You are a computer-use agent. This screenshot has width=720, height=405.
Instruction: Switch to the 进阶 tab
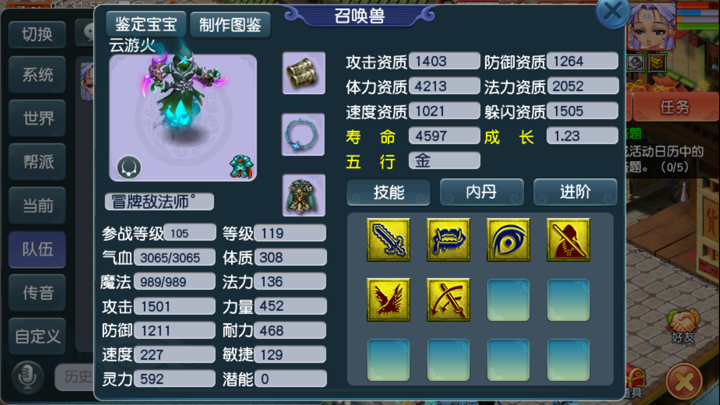click(575, 192)
